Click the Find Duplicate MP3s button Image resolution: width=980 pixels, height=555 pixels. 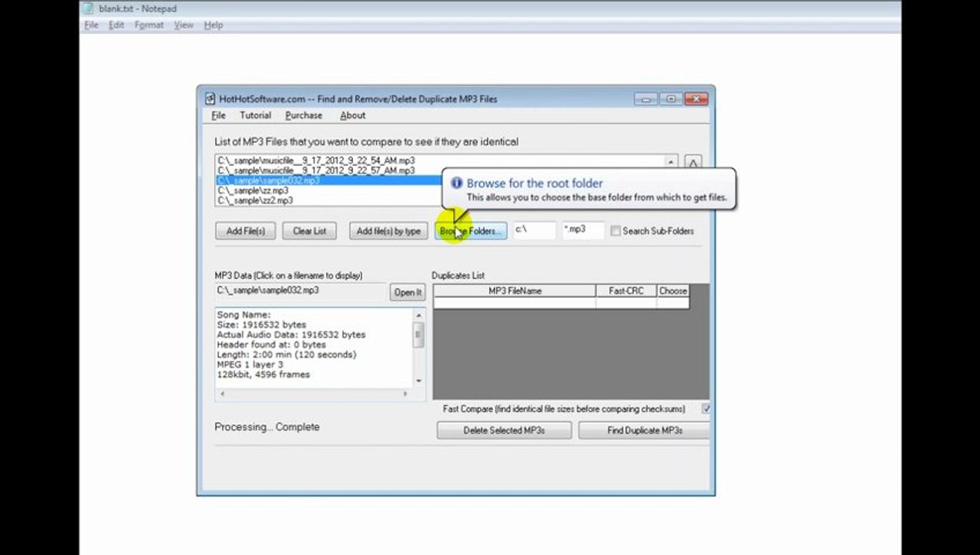644,430
